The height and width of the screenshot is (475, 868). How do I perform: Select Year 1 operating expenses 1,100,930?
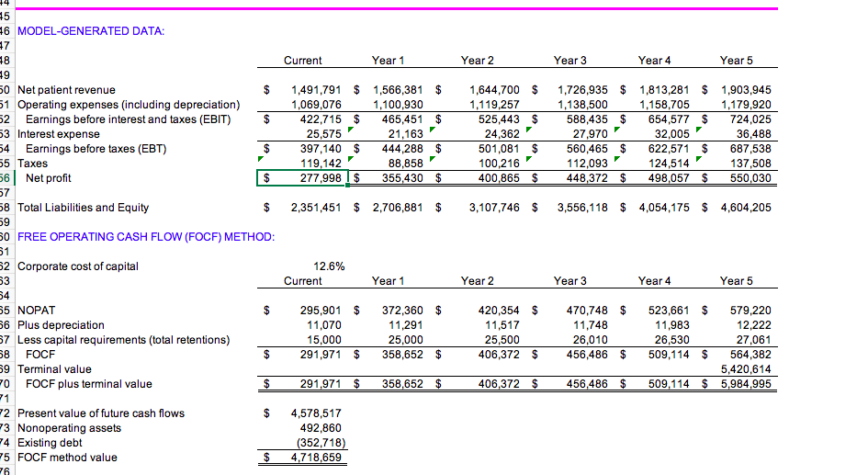(398, 105)
